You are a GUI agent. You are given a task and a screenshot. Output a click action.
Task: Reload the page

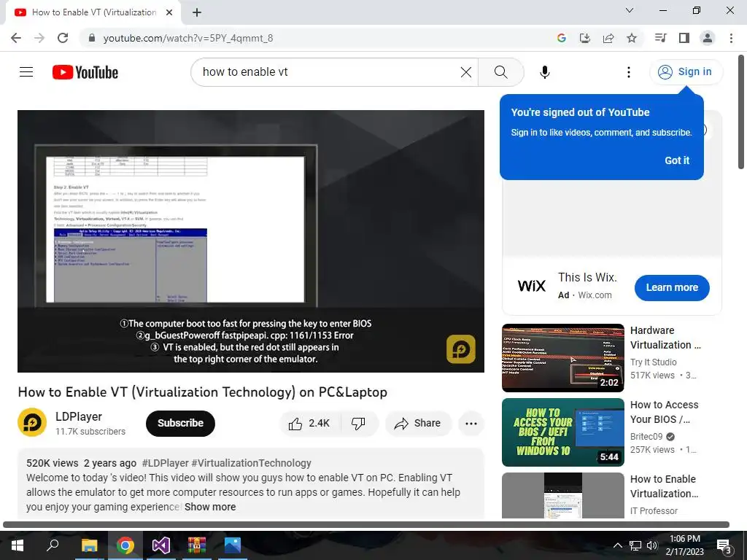(x=63, y=38)
